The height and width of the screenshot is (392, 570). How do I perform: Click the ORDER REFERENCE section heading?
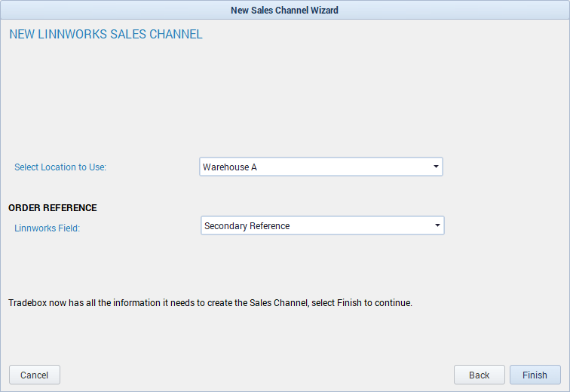click(53, 208)
